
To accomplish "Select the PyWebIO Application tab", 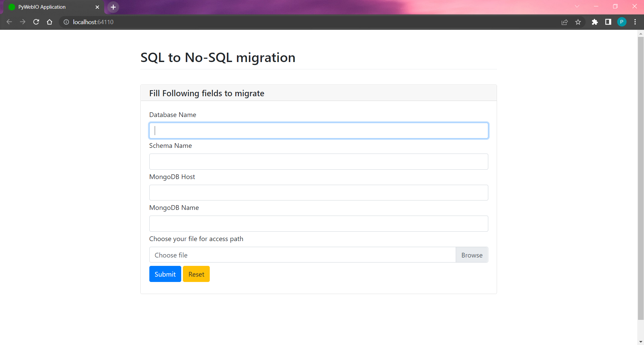I will (x=50, y=7).
